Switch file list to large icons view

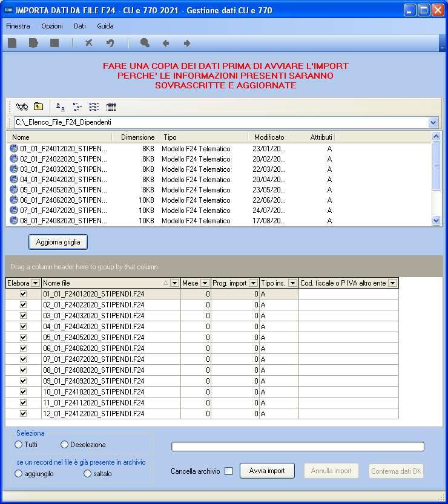pyautogui.click(x=61, y=107)
